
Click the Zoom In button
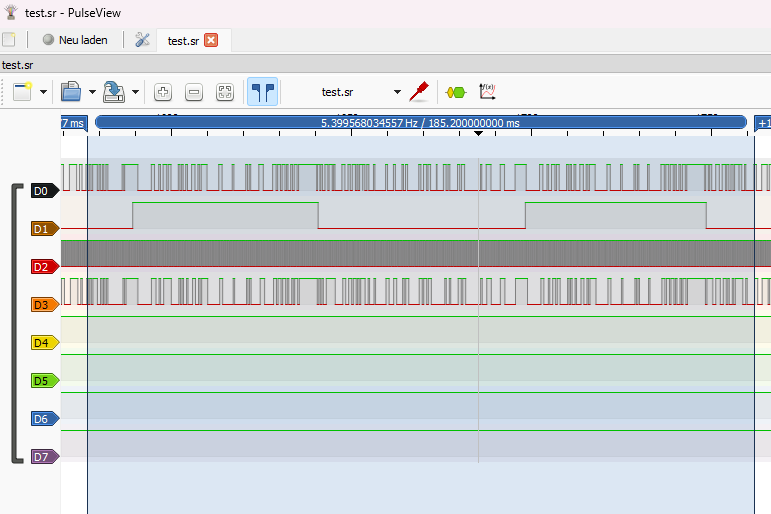pyautogui.click(x=163, y=92)
